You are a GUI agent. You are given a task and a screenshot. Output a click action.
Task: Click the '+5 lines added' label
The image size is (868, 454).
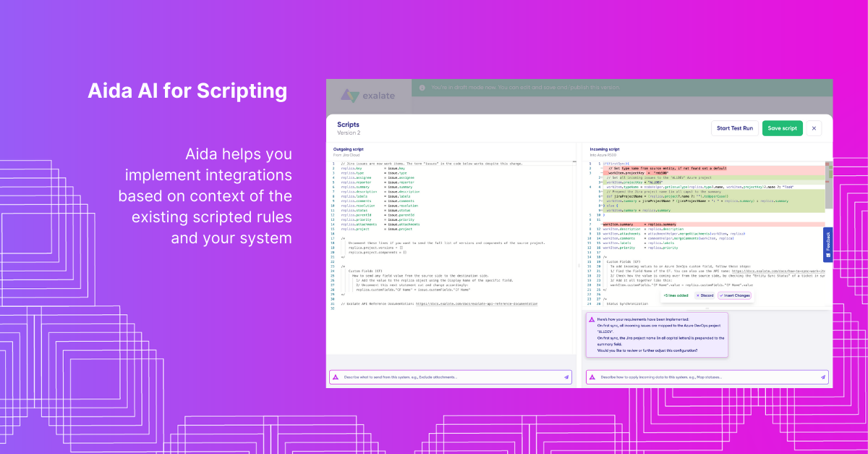tap(676, 295)
